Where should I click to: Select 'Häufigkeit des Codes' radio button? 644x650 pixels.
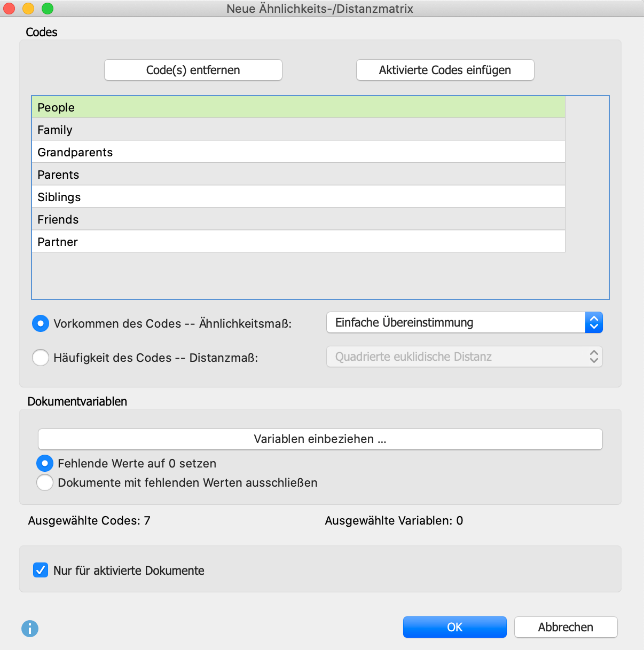pos(41,358)
